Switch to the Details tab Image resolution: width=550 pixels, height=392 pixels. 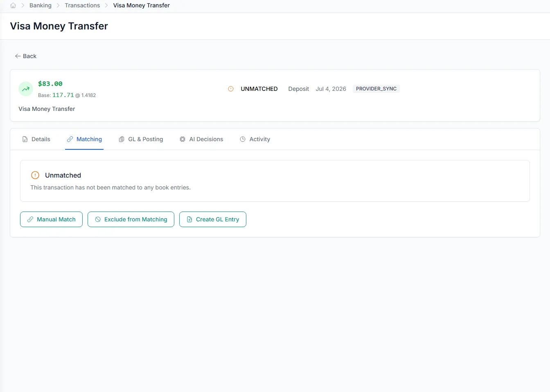pos(36,139)
